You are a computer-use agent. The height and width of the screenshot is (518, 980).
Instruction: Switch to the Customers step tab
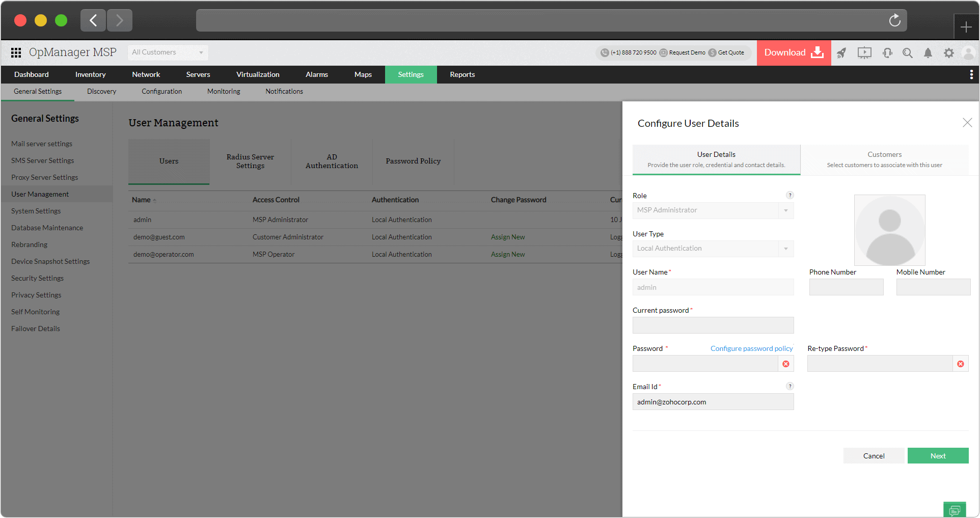tap(885, 159)
